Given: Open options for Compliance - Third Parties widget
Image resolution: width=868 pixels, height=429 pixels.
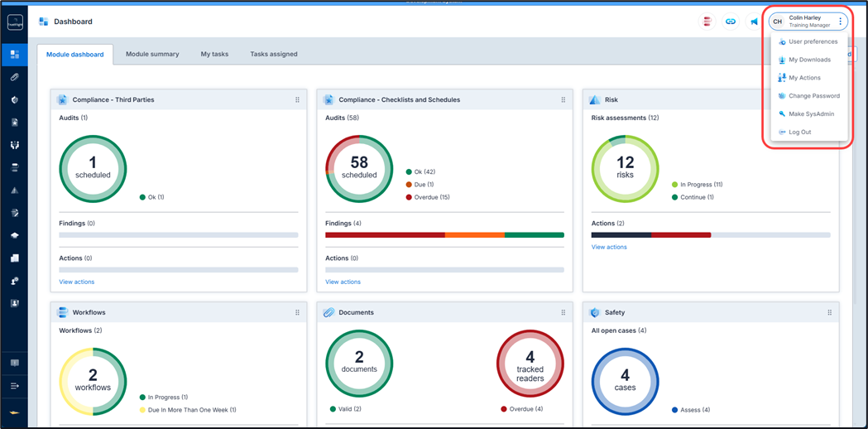Looking at the screenshot, I should coord(298,100).
